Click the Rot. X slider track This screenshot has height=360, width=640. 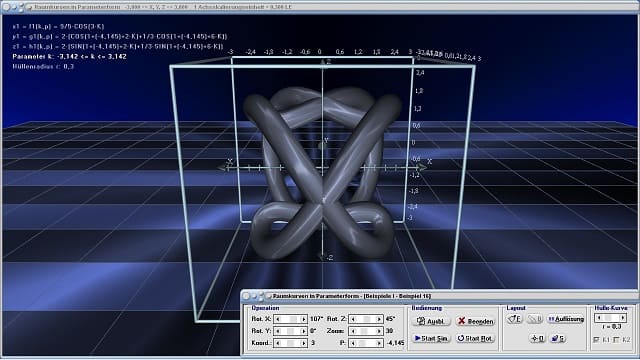291,319
